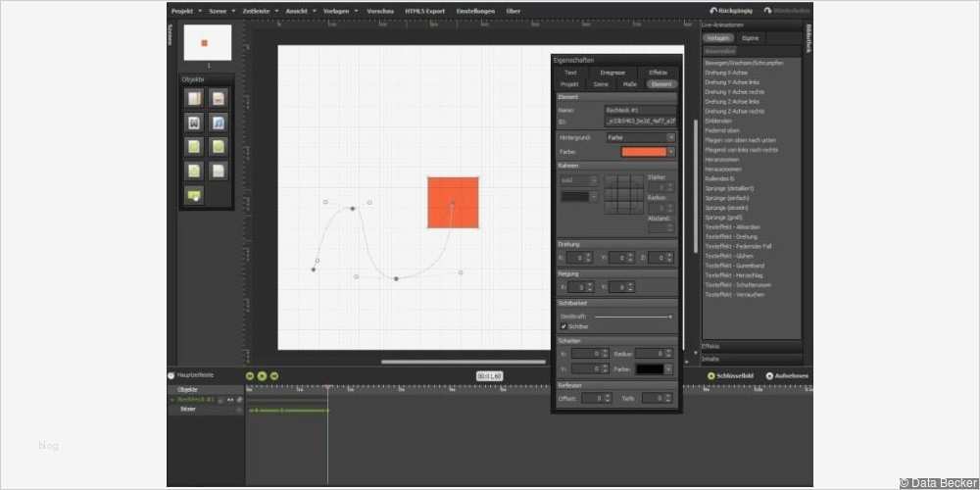Click the Name field with Rechteck #1
The image size is (980, 490).
640,110
